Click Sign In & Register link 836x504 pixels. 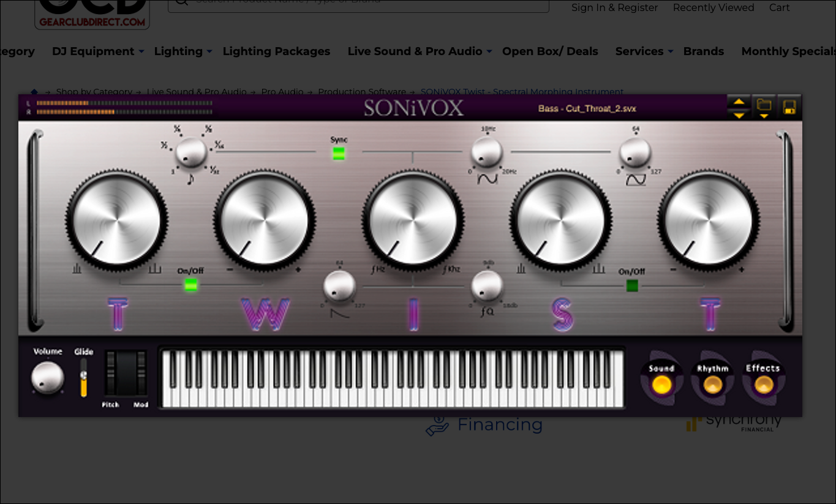coord(614,7)
